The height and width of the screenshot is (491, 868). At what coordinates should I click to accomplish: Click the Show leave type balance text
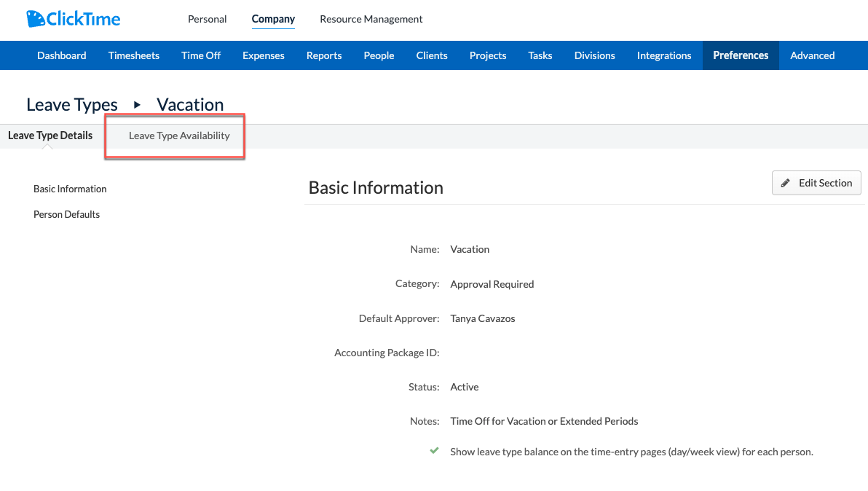pyautogui.click(x=631, y=452)
